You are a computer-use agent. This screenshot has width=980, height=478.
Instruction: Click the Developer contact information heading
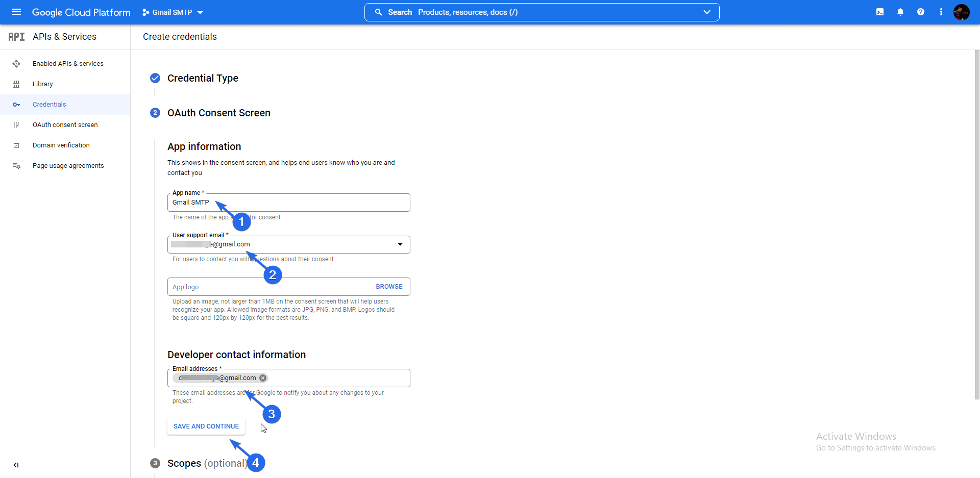[x=237, y=355]
